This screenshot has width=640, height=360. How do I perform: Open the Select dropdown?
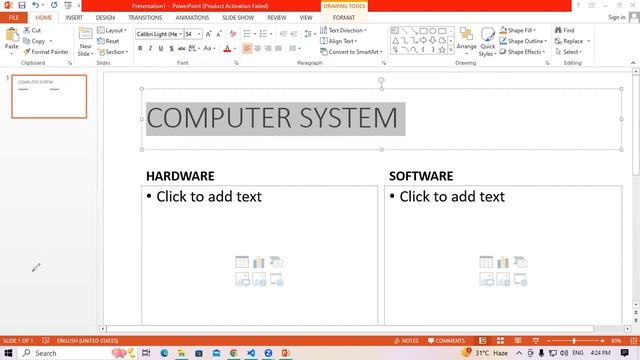569,52
